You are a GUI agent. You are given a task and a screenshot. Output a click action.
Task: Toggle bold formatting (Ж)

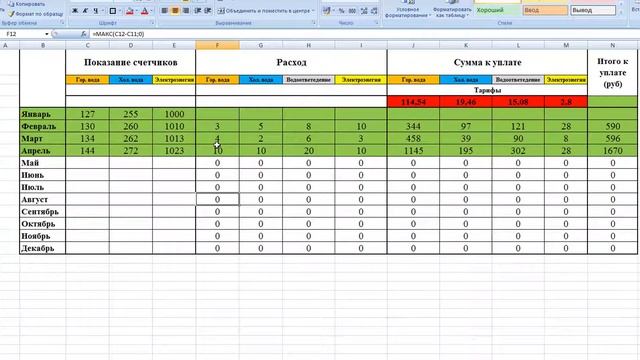click(75, 11)
